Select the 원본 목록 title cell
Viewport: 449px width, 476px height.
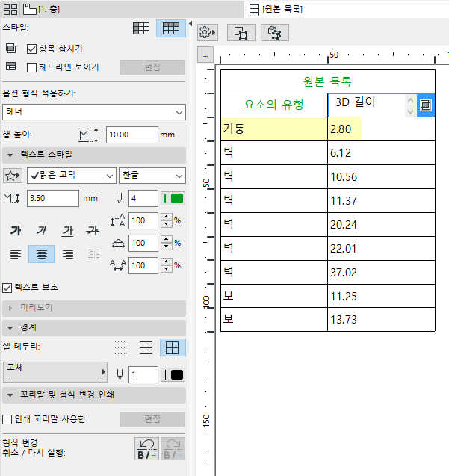coord(327,81)
